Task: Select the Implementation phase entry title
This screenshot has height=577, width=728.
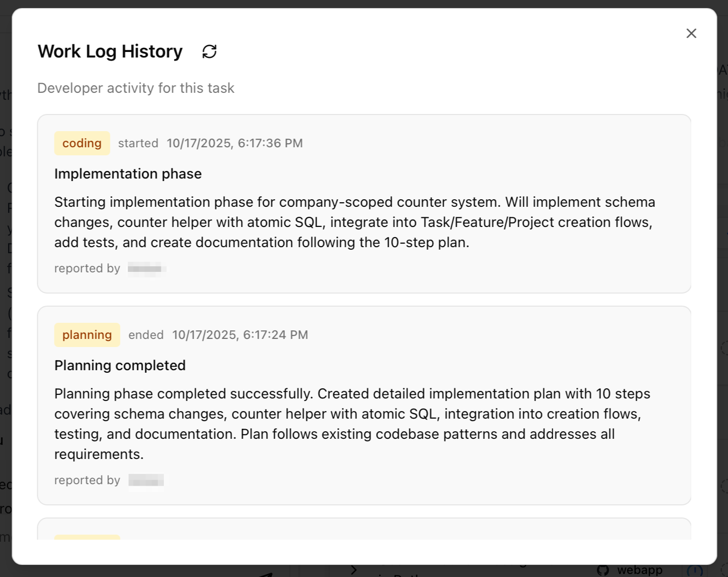Action: 128,174
